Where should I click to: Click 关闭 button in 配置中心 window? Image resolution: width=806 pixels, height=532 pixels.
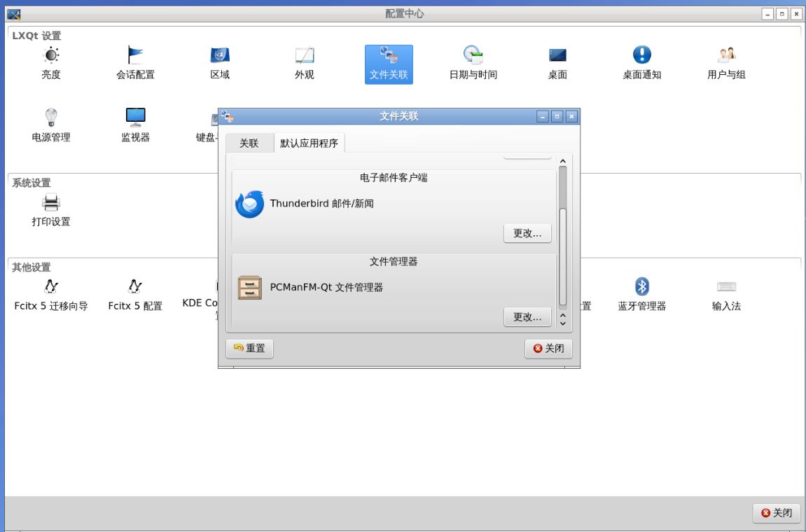pyautogui.click(x=777, y=513)
